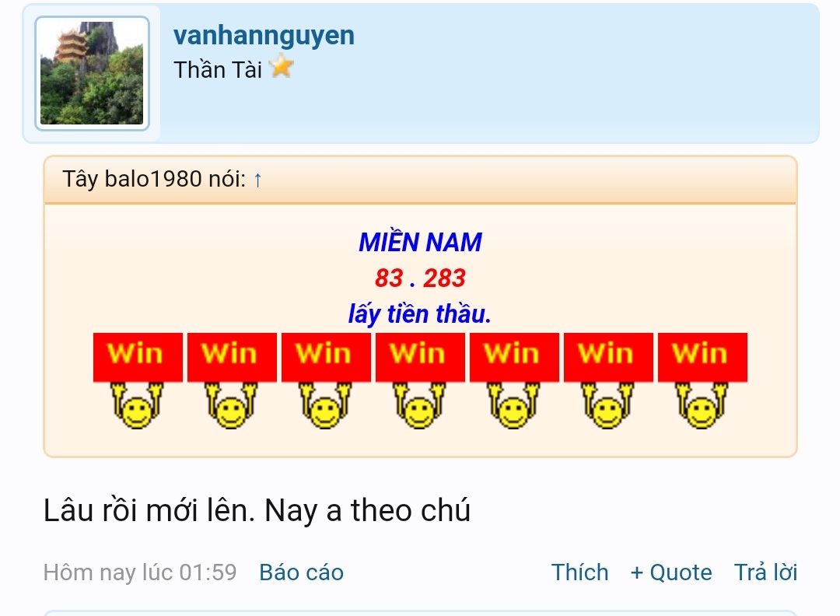Screen dimensions: 840x616
Task: Open the vanhannguyen username profile link
Action: click(x=264, y=36)
